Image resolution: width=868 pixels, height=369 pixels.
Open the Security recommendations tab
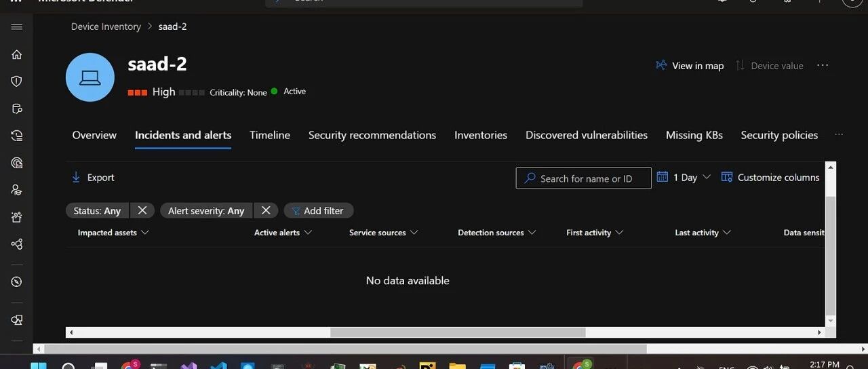click(372, 135)
